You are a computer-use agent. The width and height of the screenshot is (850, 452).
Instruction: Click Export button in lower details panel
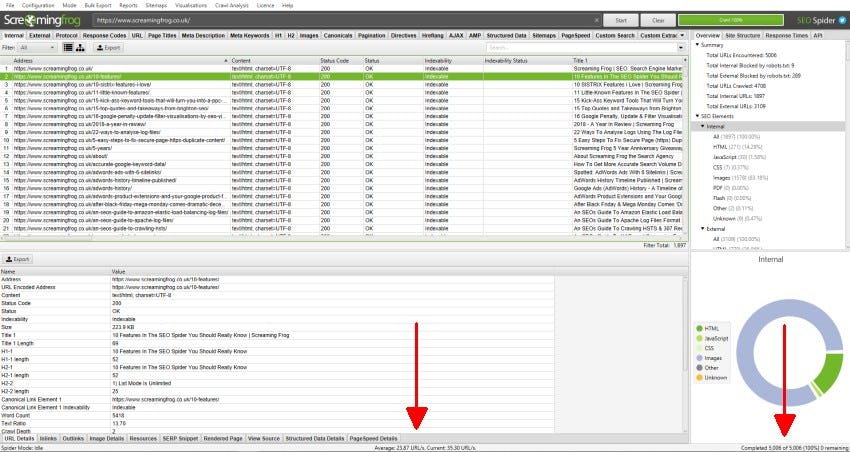[x=18, y=259]
